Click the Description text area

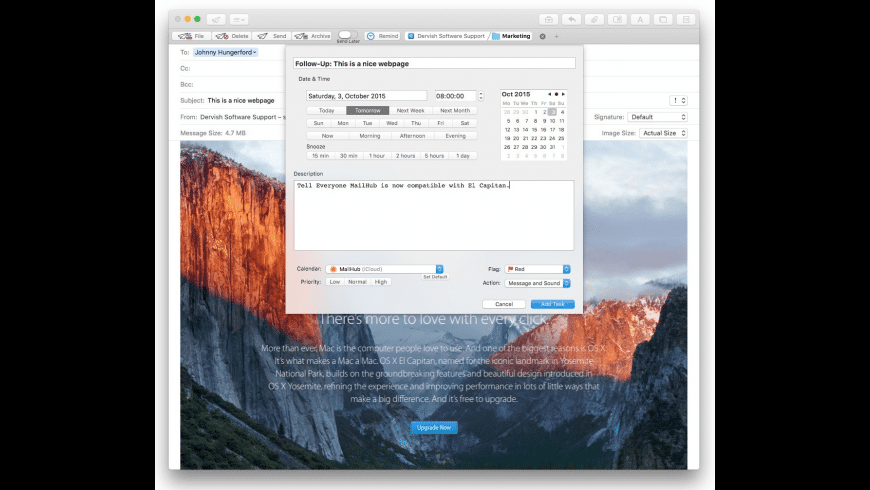(x=434, y=215)
